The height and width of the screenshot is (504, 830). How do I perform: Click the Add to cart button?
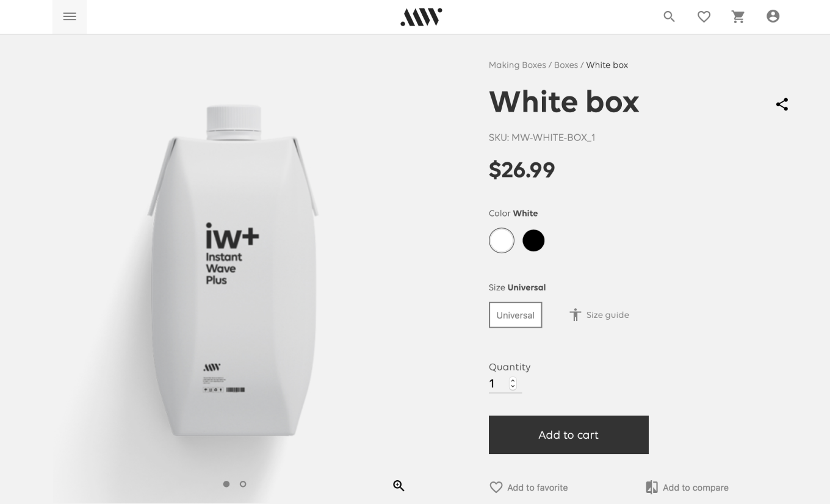569,435
